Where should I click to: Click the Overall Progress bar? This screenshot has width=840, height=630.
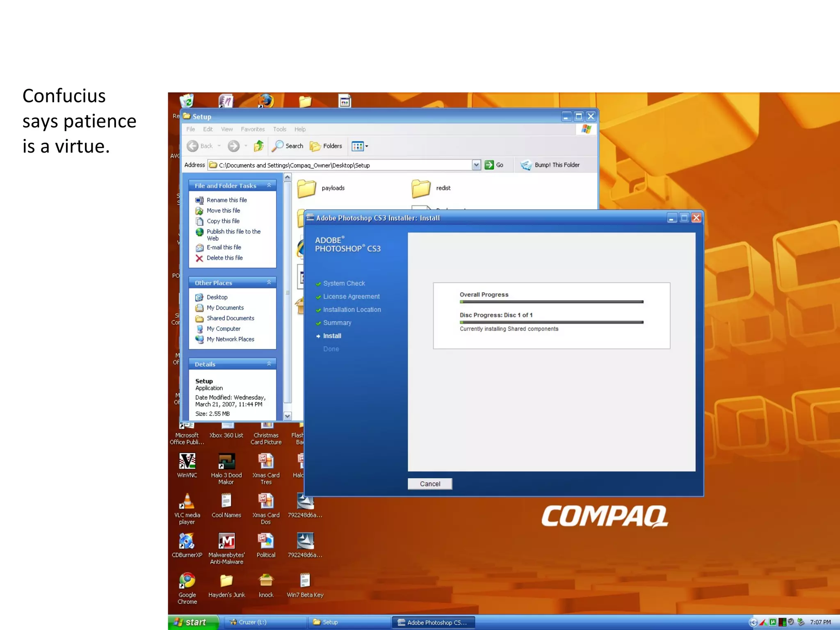coord(551,302)
